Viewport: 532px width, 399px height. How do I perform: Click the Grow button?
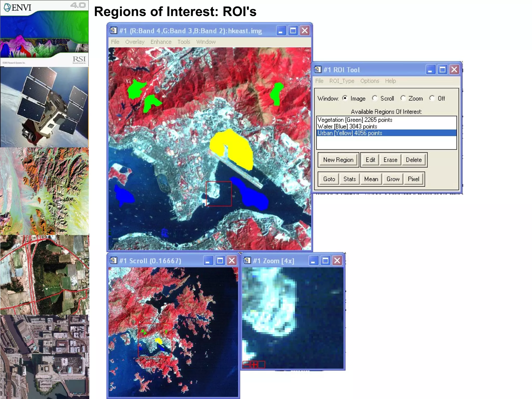coord(393,179)
